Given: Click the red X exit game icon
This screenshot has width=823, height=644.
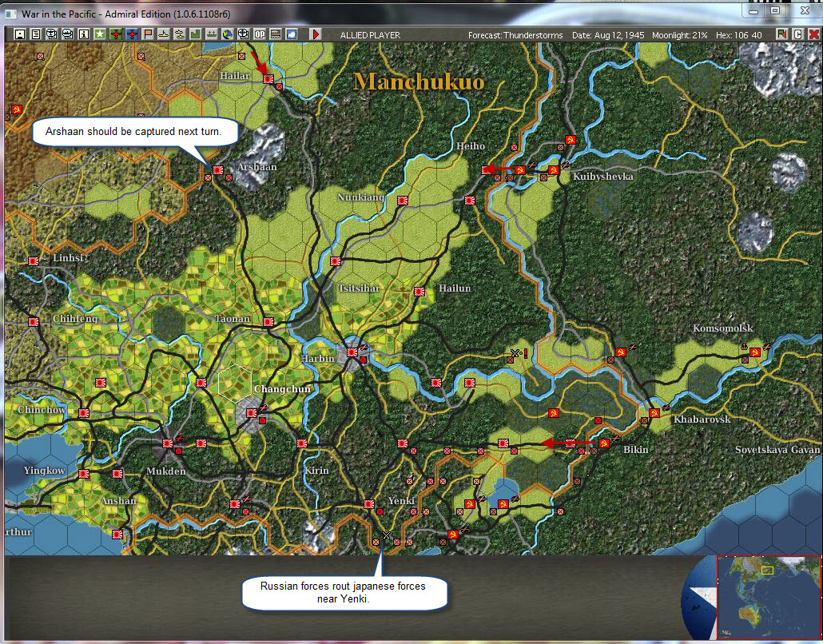Looking at the screenshot, I should tap(813, 34).
